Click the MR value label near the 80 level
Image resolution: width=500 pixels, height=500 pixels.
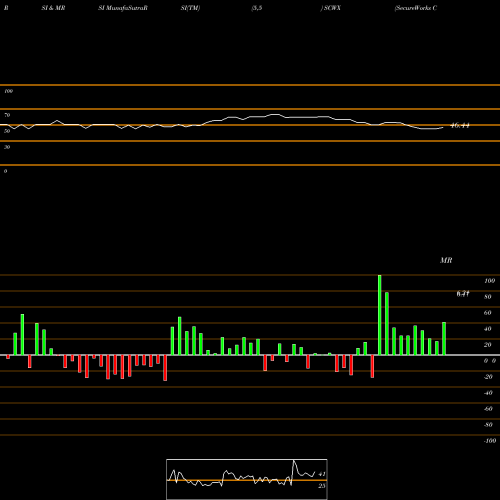pyautogui.click(x=463, y=294)
